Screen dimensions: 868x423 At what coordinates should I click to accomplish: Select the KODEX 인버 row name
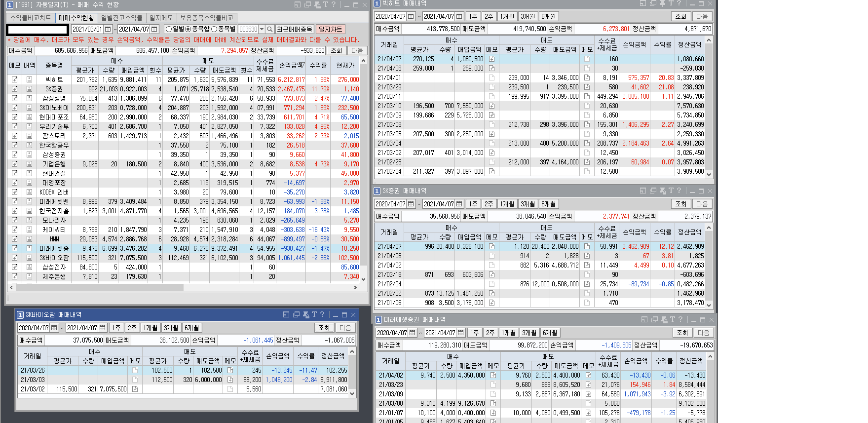(x=54, y=192)
